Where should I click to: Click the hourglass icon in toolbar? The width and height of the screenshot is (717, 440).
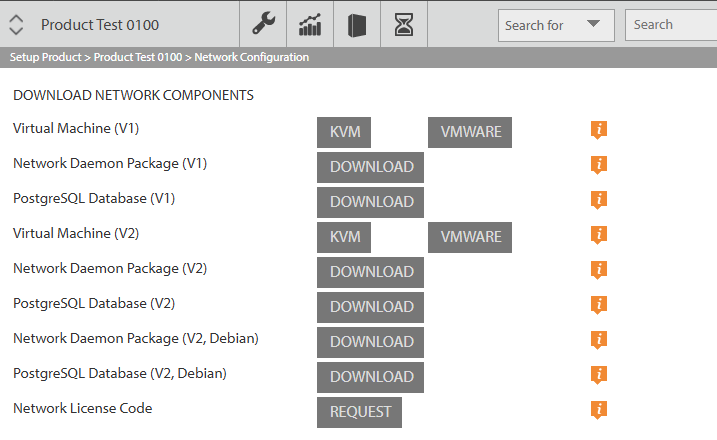coord(404,24)
